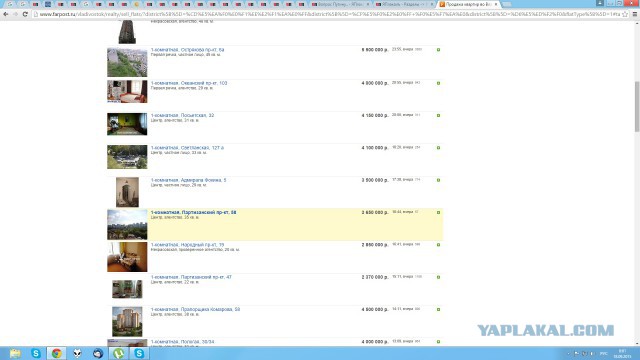Open Skype icon beside uTorrent on taskbar
This screenshot has width=640, height=360.
point(139,353)
